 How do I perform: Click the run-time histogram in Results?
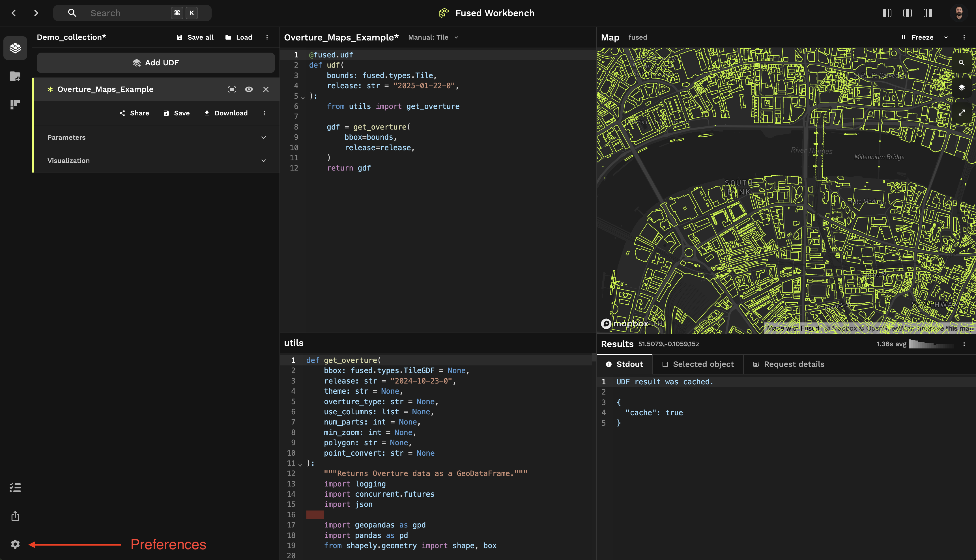(931, 344)
